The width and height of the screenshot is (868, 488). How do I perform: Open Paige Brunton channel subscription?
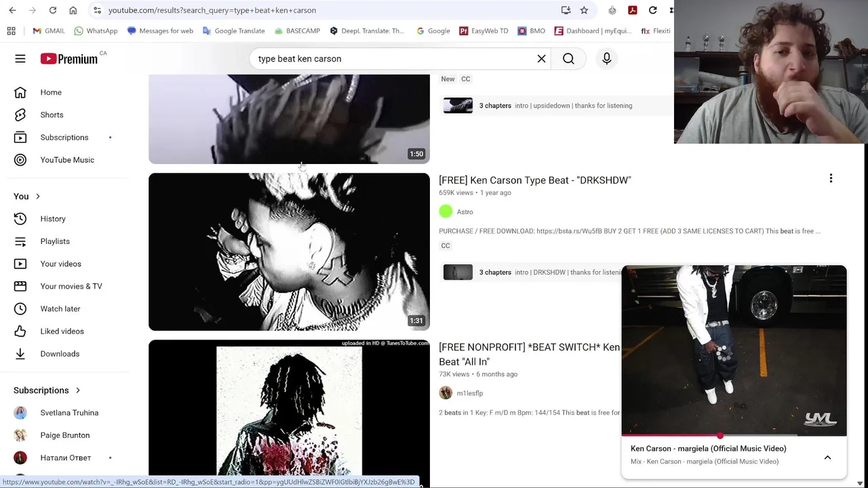(x=64, y=435)
